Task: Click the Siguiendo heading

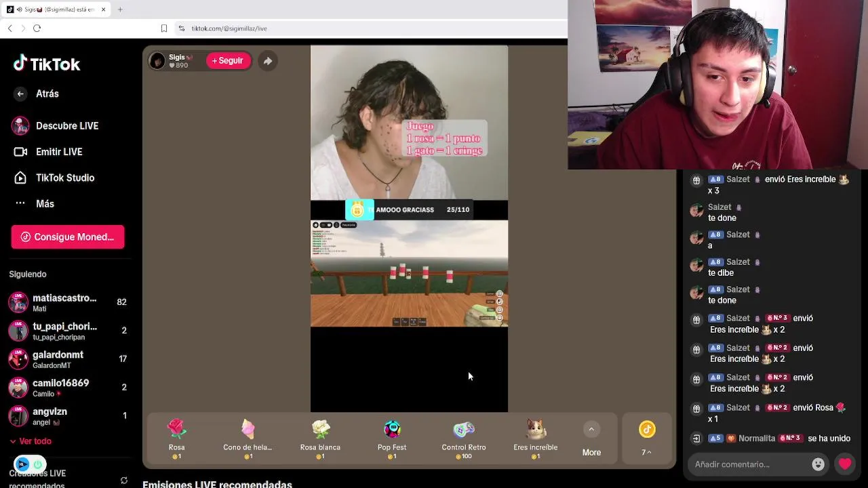Action: pos(28,274)
